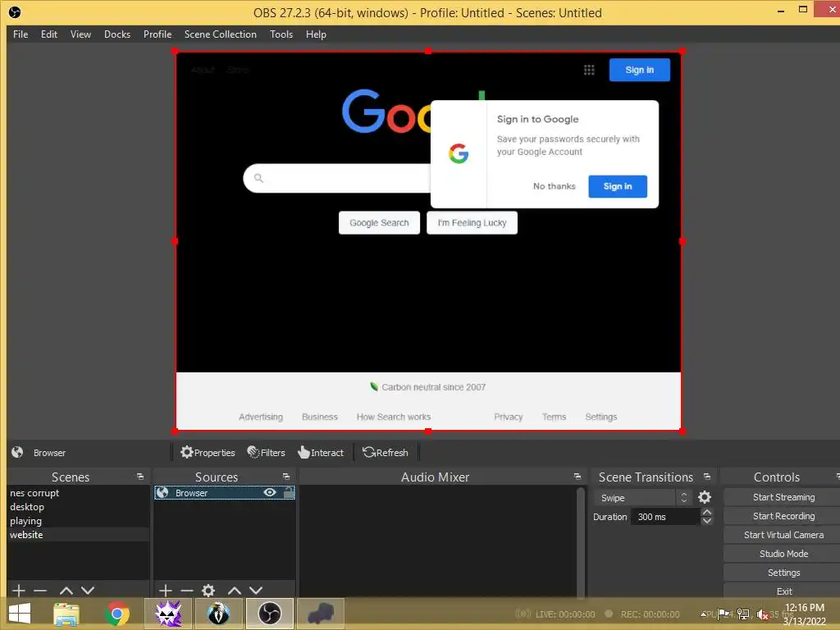Undock the Scenes panel

click(140, 477)
